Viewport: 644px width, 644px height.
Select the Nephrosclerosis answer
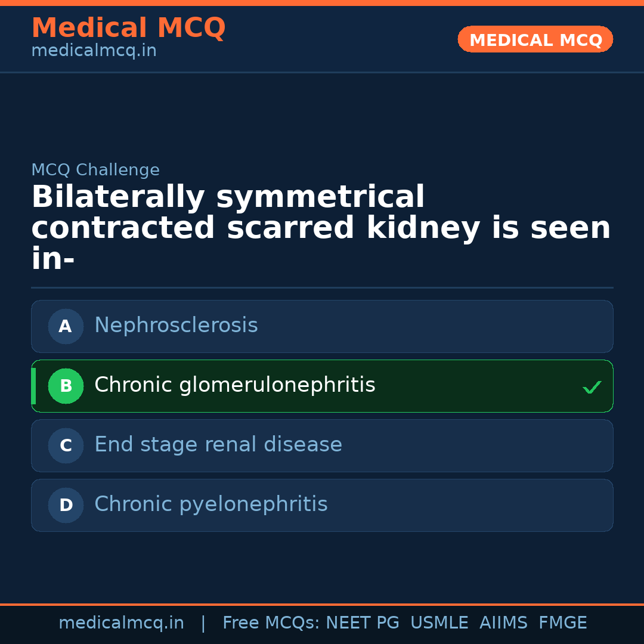point(176,326)
